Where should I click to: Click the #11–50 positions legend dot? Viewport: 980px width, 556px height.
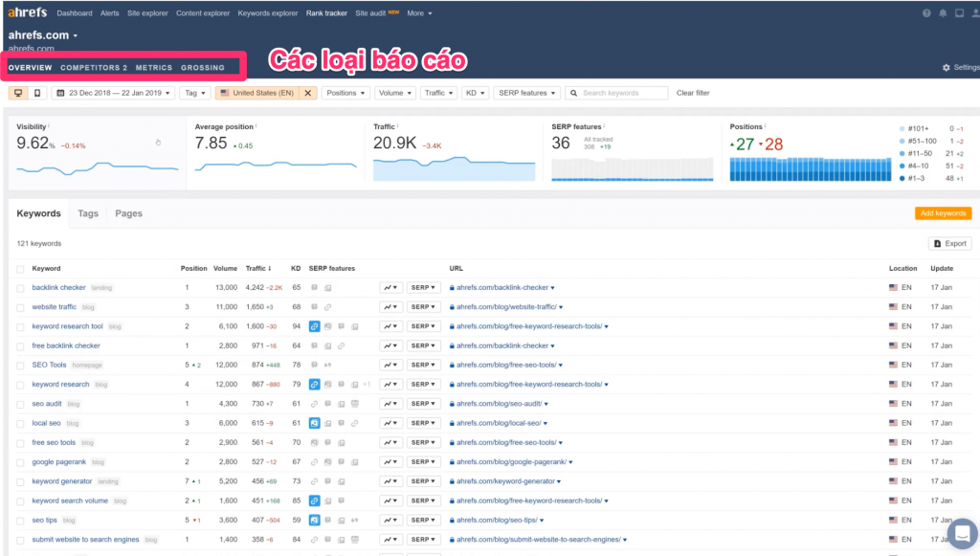pos(902,154)
